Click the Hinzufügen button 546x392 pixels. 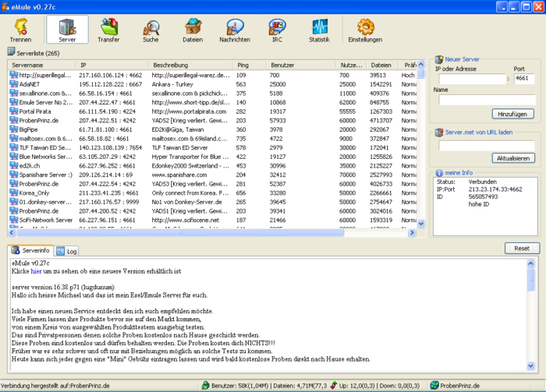(512, 114)
